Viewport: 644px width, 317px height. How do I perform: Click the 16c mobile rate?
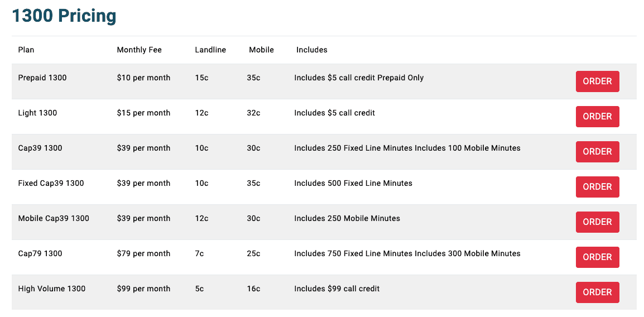pos(253,289)
